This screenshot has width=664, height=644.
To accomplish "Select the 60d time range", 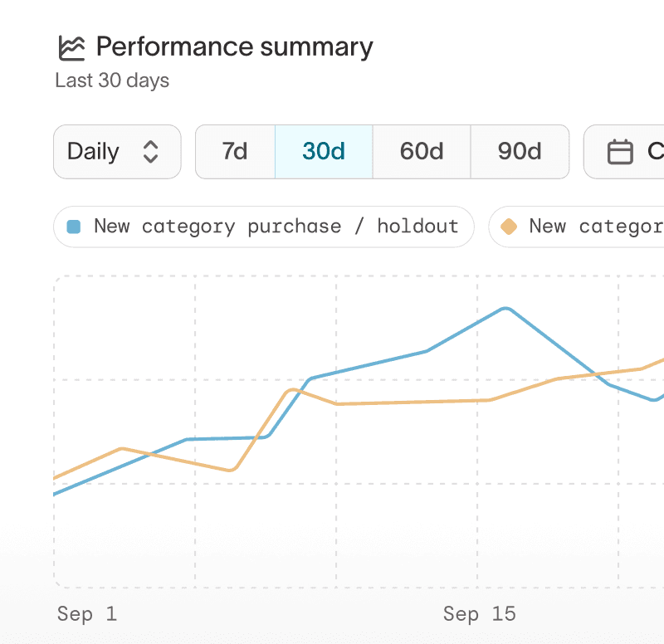I will tap(421, 151).
